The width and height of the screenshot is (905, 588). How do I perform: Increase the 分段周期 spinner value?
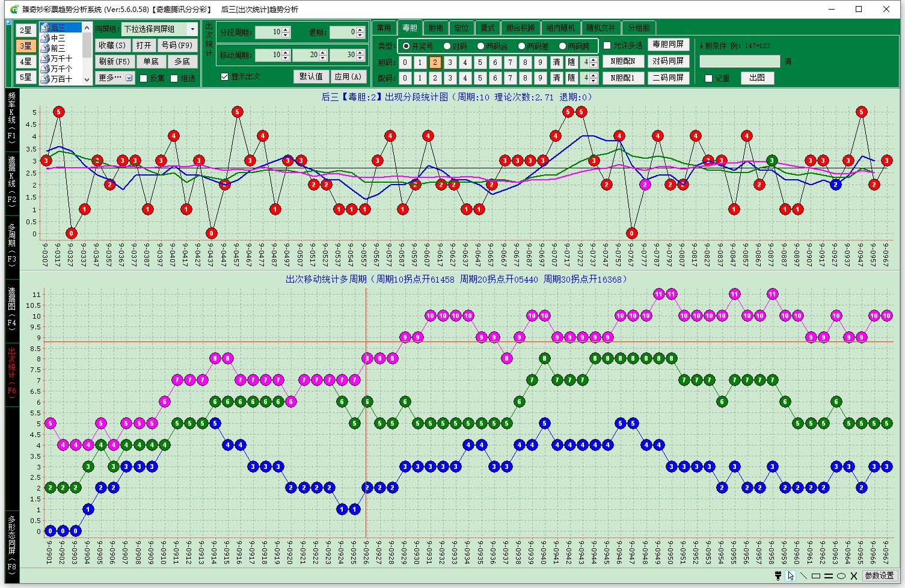286,29
